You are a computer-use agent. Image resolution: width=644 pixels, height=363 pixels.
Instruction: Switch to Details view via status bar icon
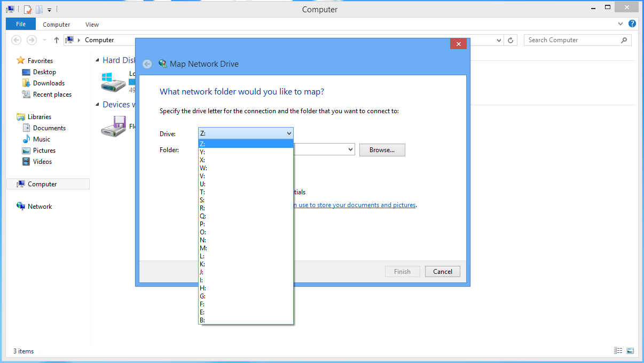(618, 351)
